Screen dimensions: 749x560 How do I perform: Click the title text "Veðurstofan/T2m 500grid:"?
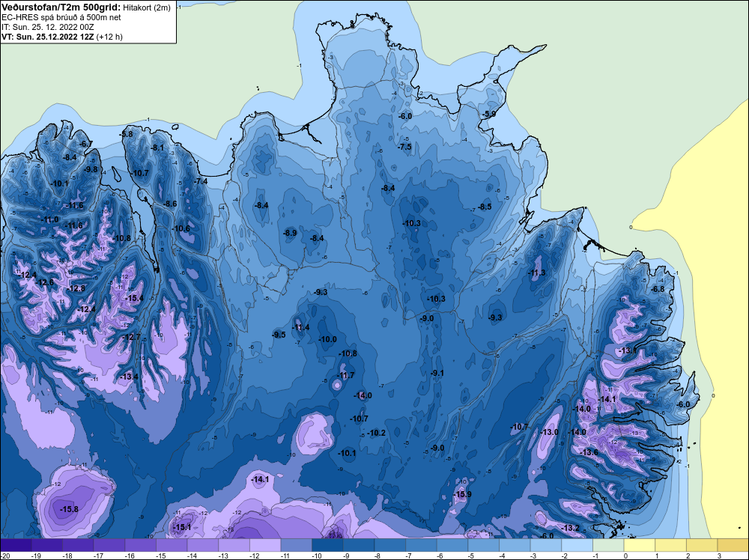(x=61, y=7)
